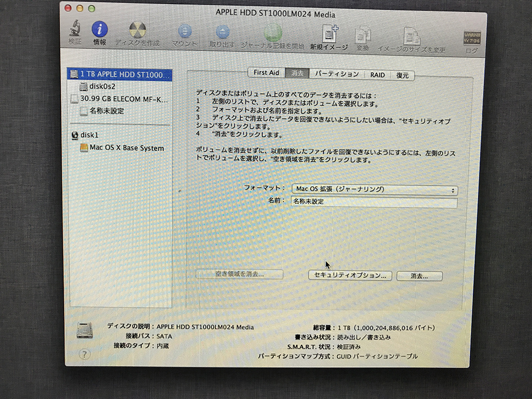Screen dimensions: 532x399
Task: Switch to the First Aid tab
Action: click(267, 72)
